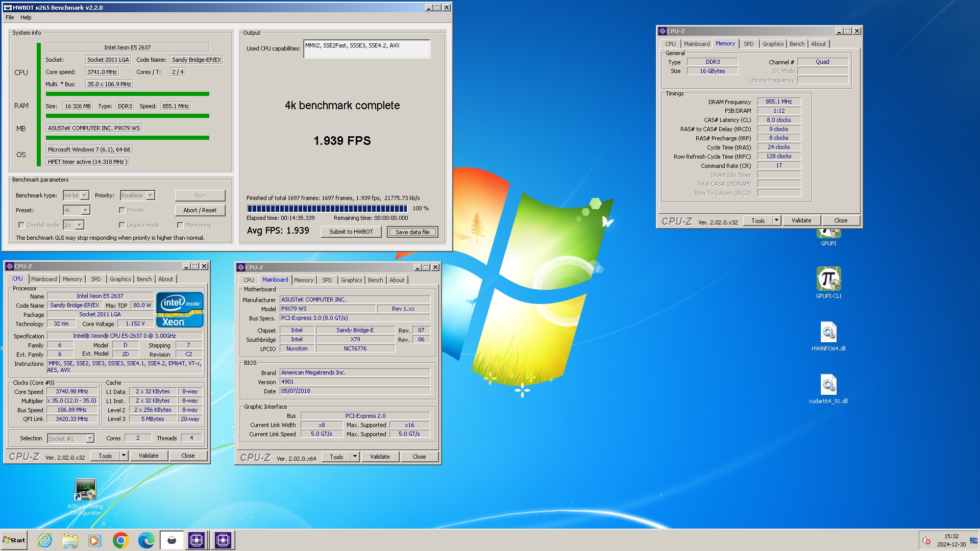This screenshot has height=551, width=980.
Task: Click Close in CPU-Z CPU window
Action: [188, 456]
